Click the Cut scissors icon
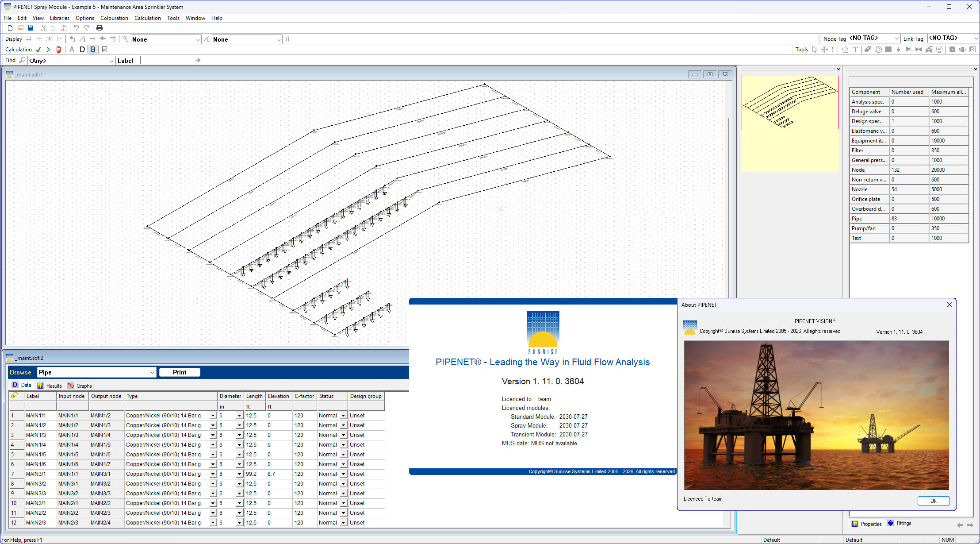 point(44,28)
